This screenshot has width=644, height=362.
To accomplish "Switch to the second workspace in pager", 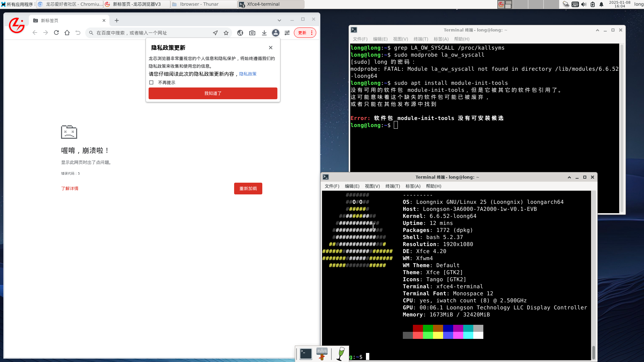I will click(520, 4).
